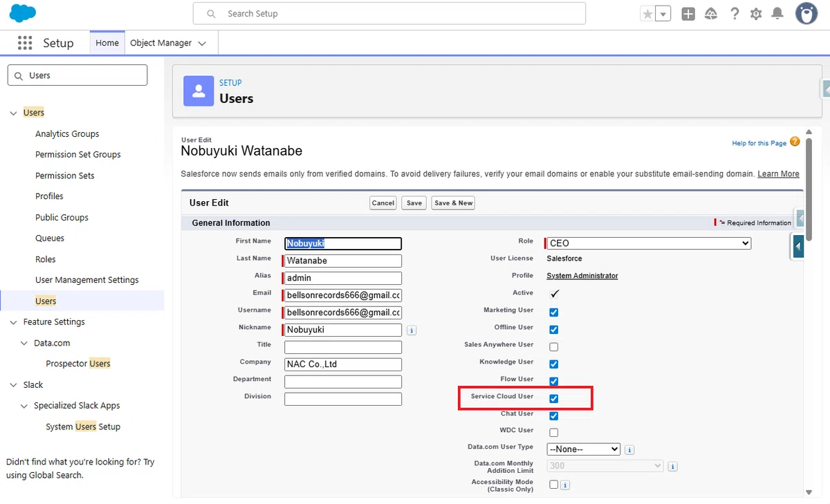This screenshot has width=830, height=504.
Task: Click the Company field with NAC Co.,Ltd
Action: [343, 364]
